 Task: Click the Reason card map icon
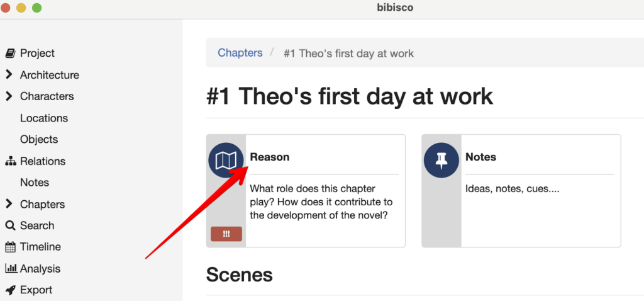coord(226,161)
